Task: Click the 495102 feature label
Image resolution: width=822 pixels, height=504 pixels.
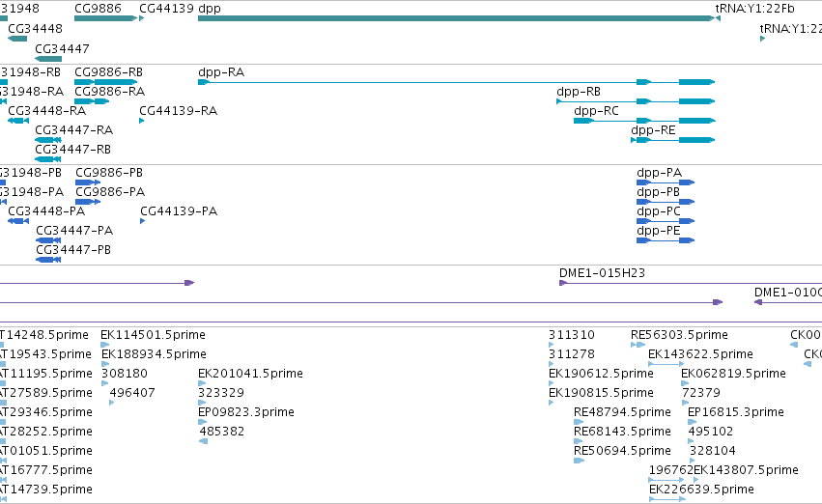Action: [711, 432]
